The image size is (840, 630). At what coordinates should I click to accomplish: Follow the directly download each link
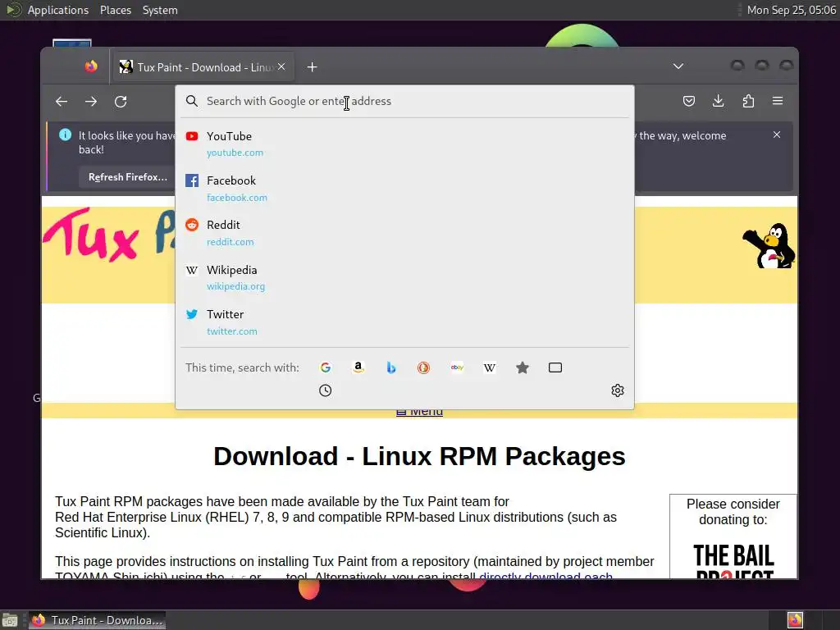(x=546, y=575)
